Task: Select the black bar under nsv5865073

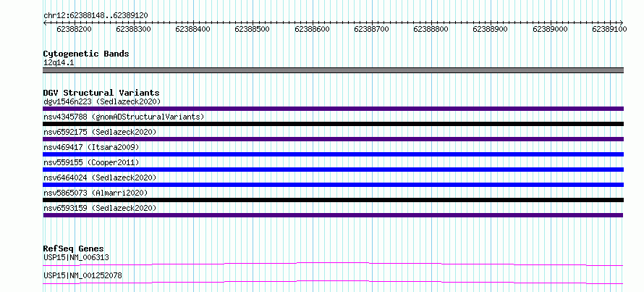Action: pos(333,200)
